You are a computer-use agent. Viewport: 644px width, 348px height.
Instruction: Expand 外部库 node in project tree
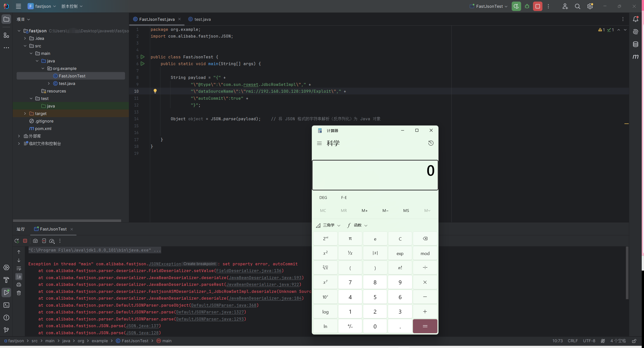(x=19, y=136)
